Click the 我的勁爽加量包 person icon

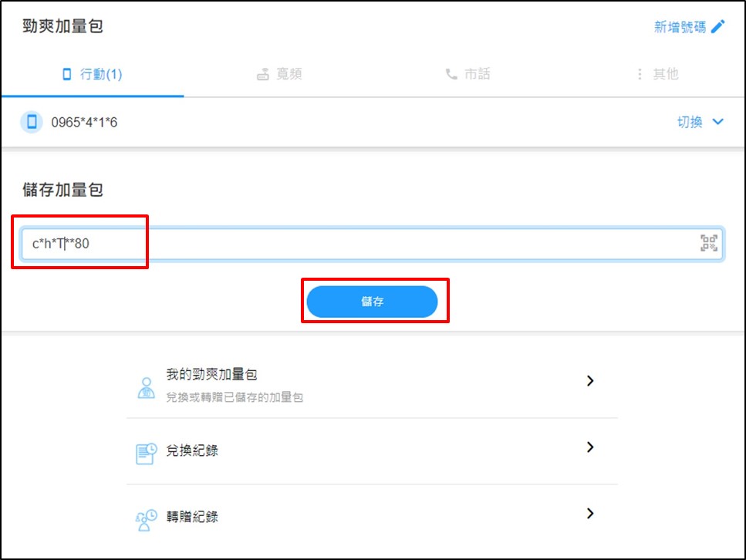pos(146,386)
